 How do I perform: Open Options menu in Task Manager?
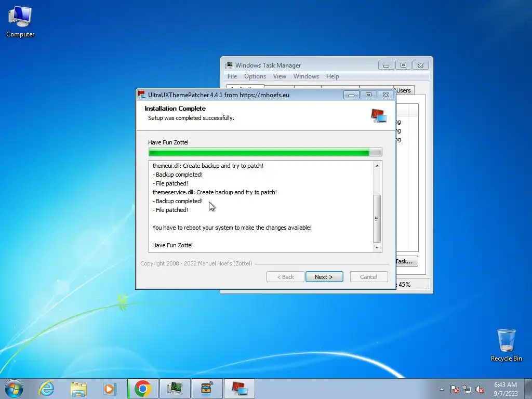[x=255, y=76]
